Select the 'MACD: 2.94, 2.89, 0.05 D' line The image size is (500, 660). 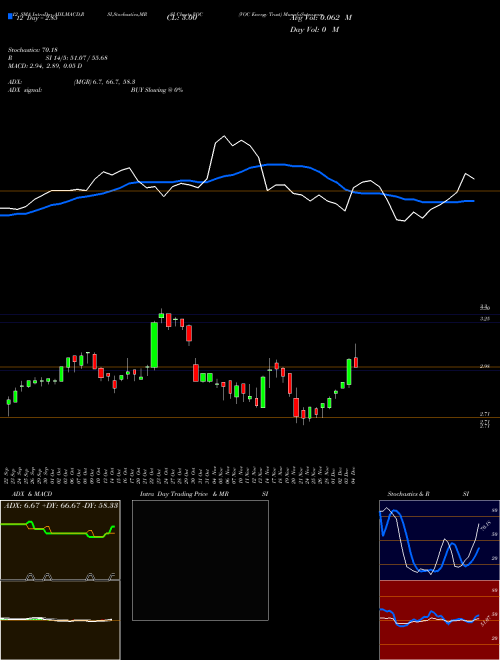coord(45,66)
